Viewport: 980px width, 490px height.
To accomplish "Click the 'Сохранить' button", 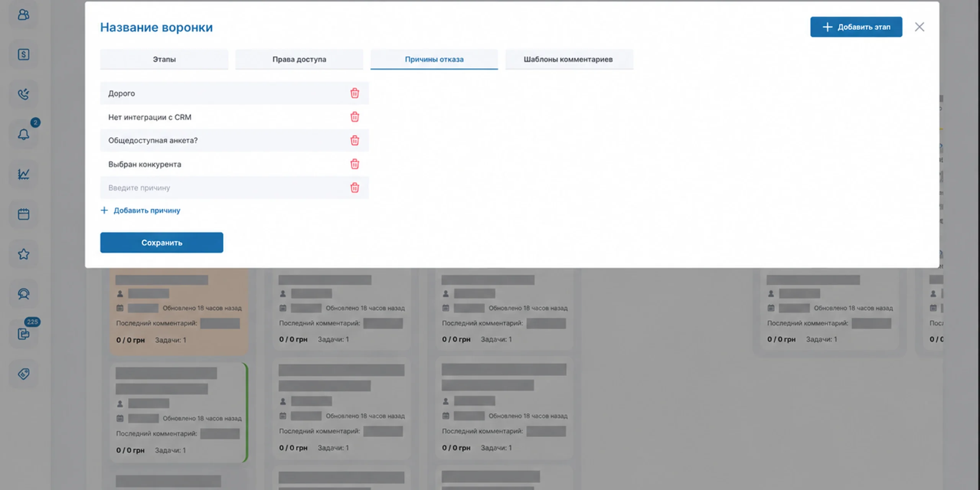I will click(x=162, y=242).
